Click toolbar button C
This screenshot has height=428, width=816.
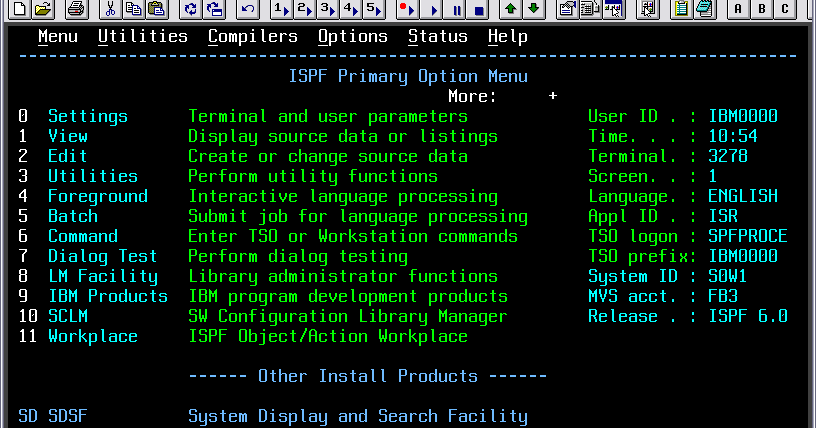point(785,8)
